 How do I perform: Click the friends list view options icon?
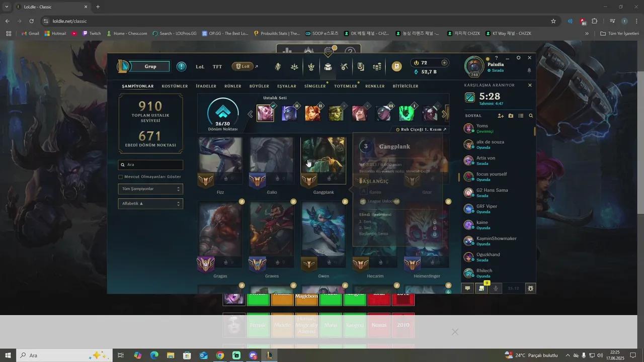(x=521, y=116)
